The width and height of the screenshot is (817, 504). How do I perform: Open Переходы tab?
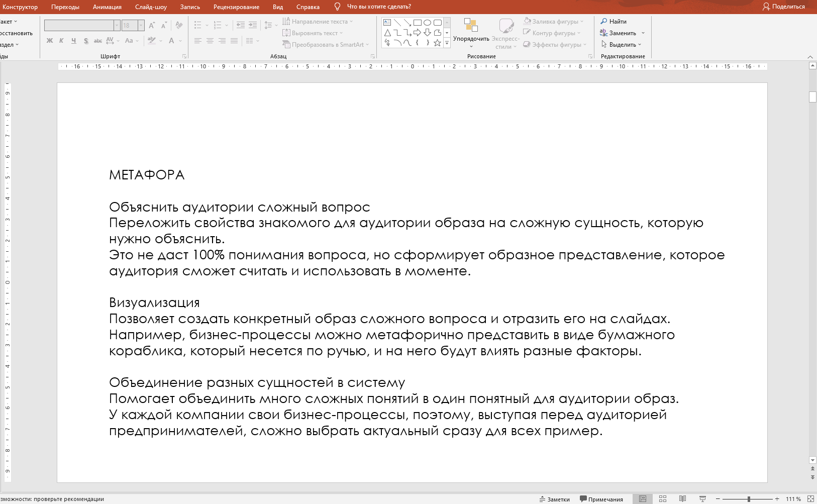coord(65,7)
